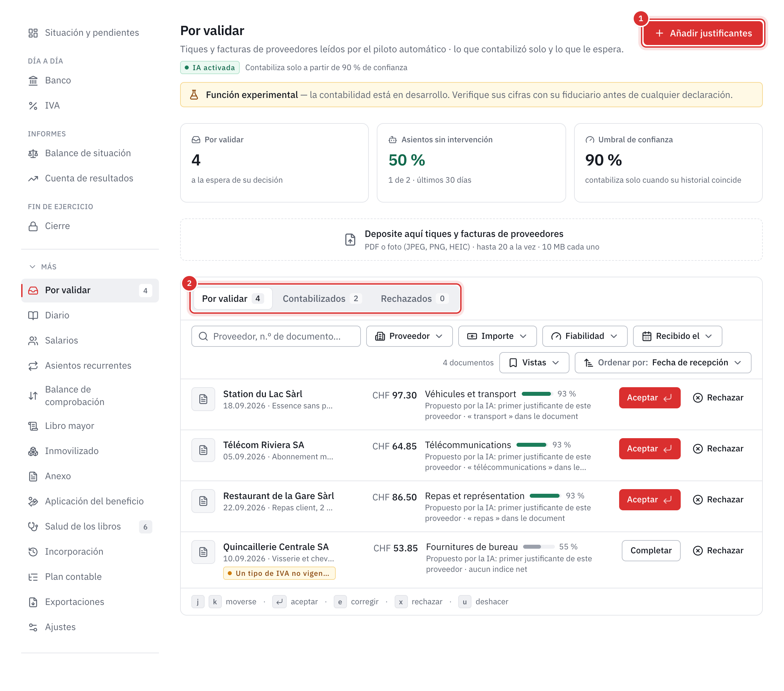784x691 pixels.
Task: Open Balance de situación scales icon
Action: [33, 153]
